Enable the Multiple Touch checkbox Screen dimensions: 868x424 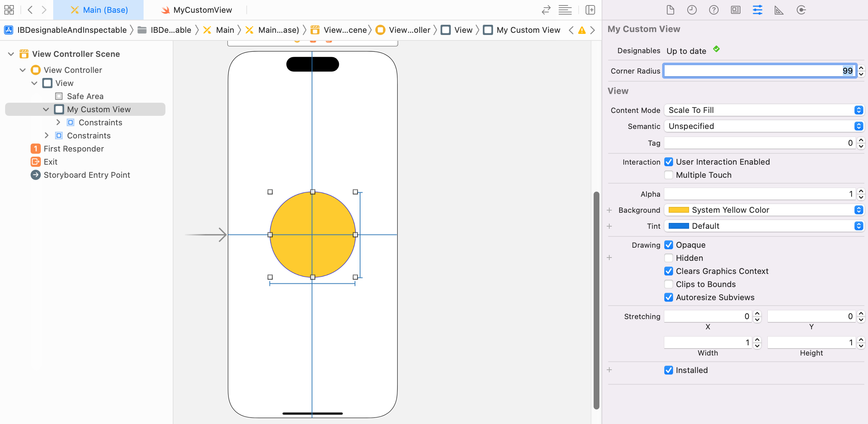(668, 175)
